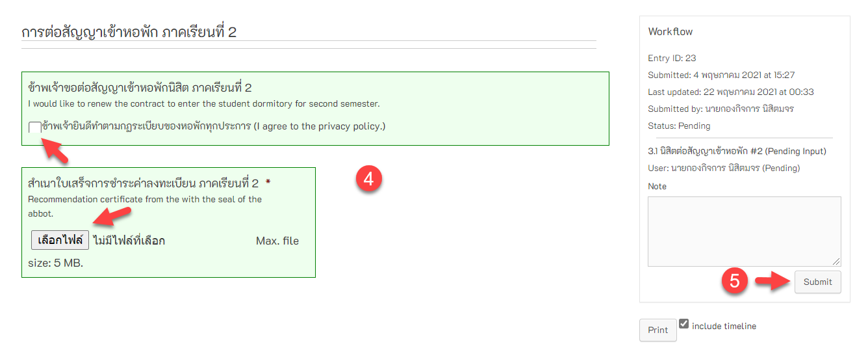Image resolution: width=868 pixels, height=348 pixels.
Task: Click the Print button
Action: point(657,330)
